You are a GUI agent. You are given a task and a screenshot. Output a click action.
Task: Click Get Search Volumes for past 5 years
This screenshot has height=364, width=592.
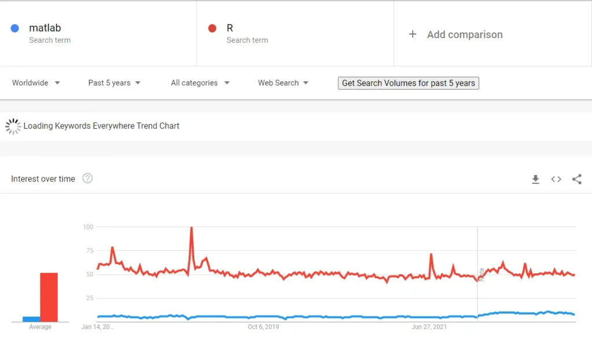[x=409, y=83]
